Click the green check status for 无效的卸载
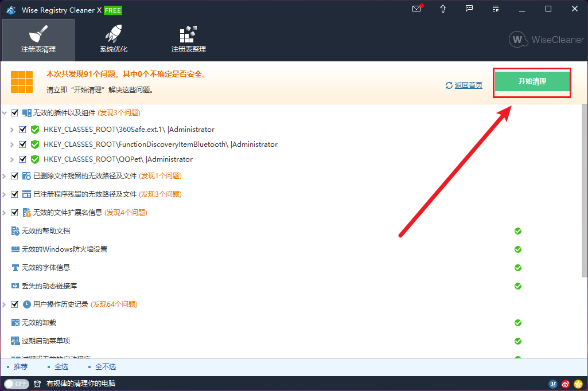Screen dimensions: 588x391 (x=518, y=323)
